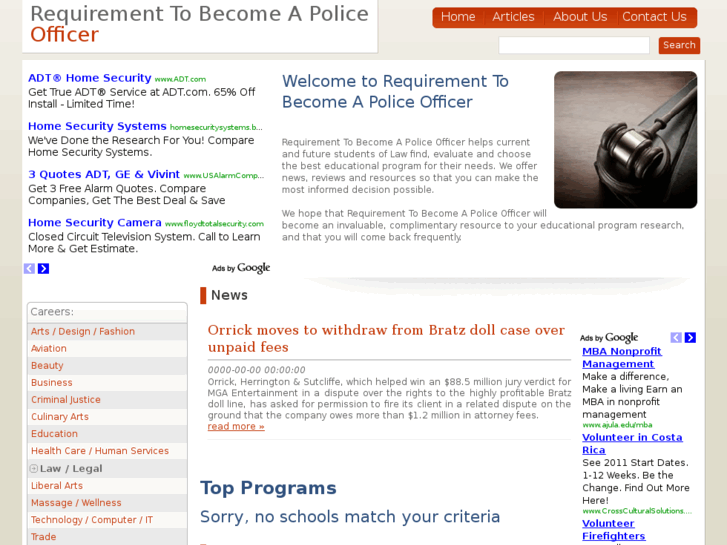Select Health Care / Human Services career
The height and width of the screenshot is (545, 727).
pyautogui.click(x=100, y=451)
